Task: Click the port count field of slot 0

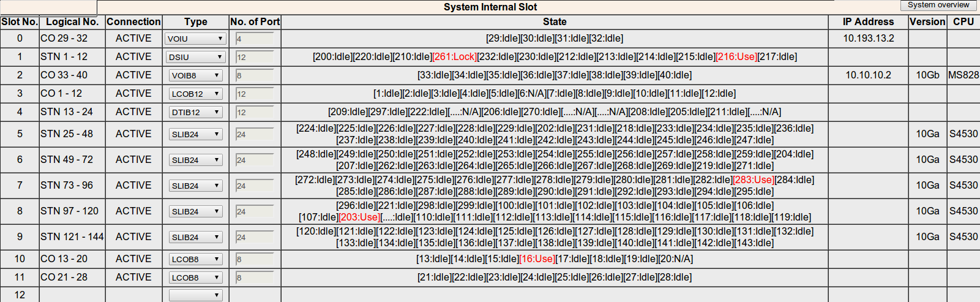Action: click(x=254, y=39)
